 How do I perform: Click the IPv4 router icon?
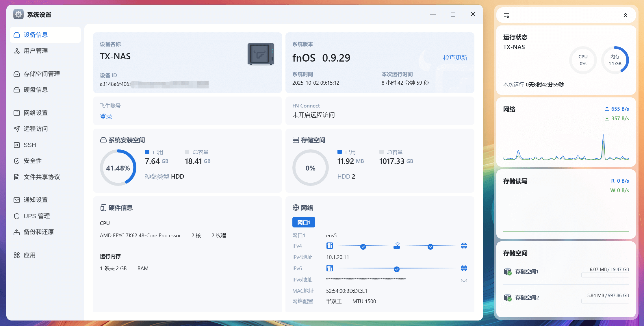397,246
